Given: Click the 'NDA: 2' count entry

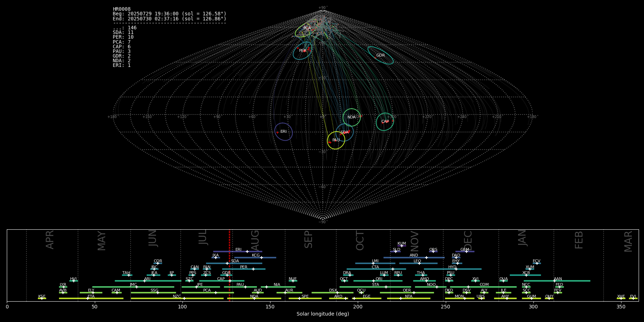Looking at the screenshot, I should coord(122,61).
